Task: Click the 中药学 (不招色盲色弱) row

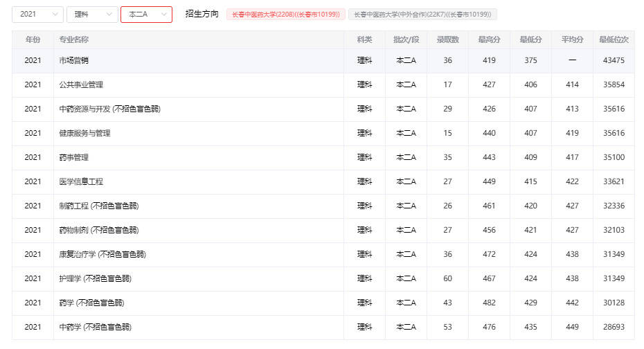Action: click(x=323, y=327)
